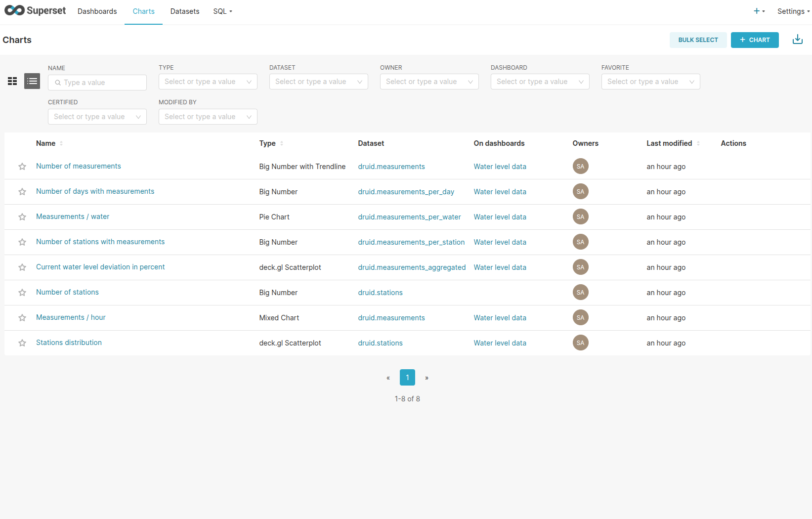Favorite the Number of measurements chart

click(22, 167)
